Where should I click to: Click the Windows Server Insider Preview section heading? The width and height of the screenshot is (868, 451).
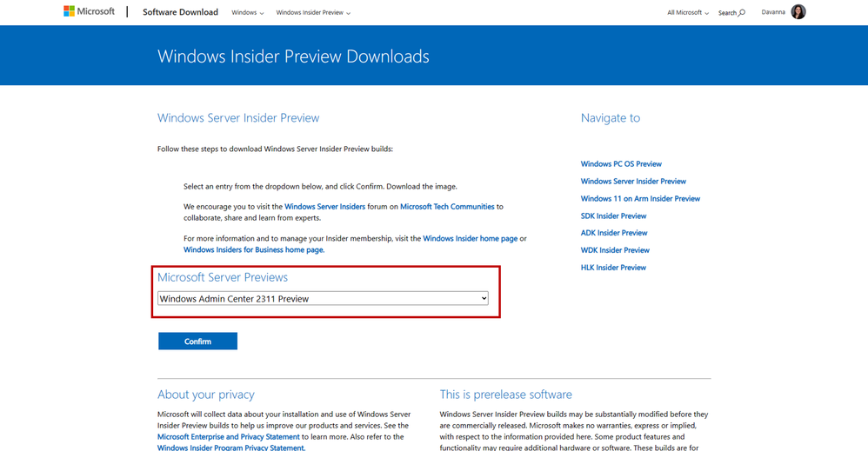pyautogui.click(x=238, y=118)
